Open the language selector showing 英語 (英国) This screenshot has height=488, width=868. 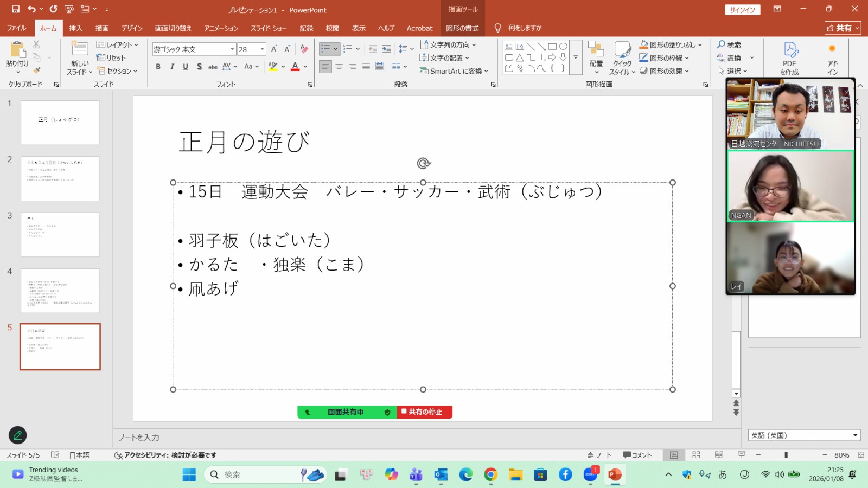[804, 435]
